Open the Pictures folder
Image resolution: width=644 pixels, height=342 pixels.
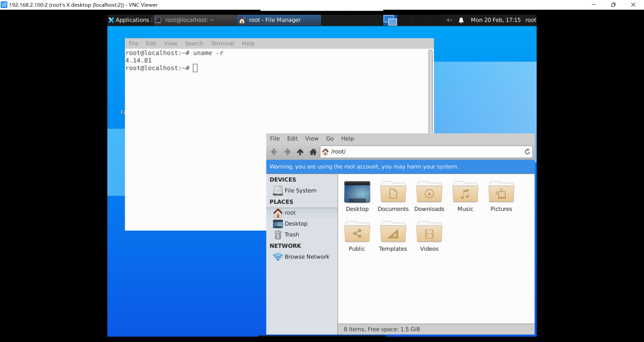(x=501, y=196)
